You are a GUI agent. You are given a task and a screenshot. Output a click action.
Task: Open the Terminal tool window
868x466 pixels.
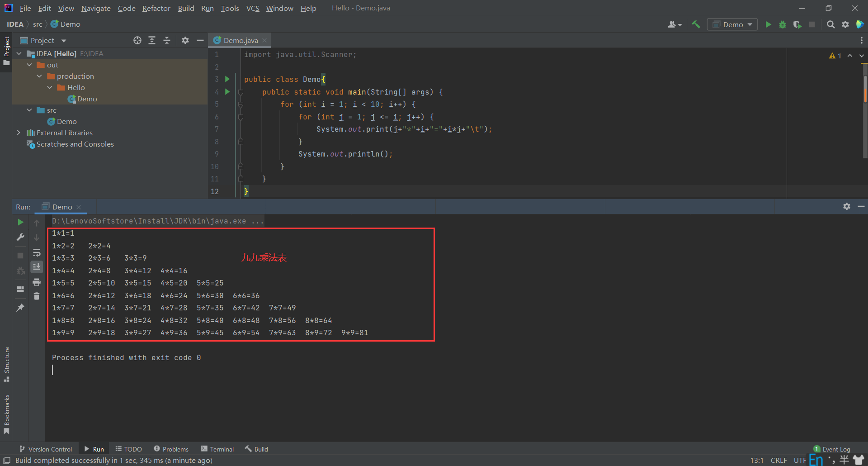click(217, 449)
